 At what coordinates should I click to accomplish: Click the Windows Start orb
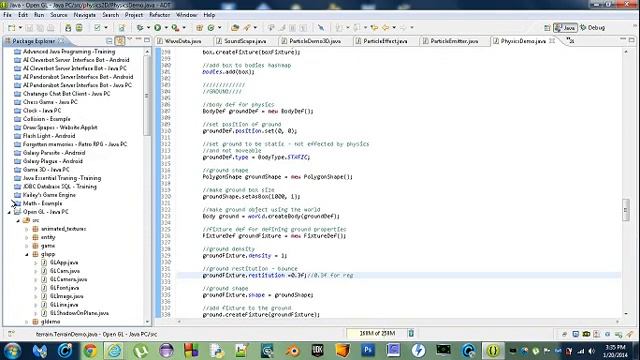point(12,351)
